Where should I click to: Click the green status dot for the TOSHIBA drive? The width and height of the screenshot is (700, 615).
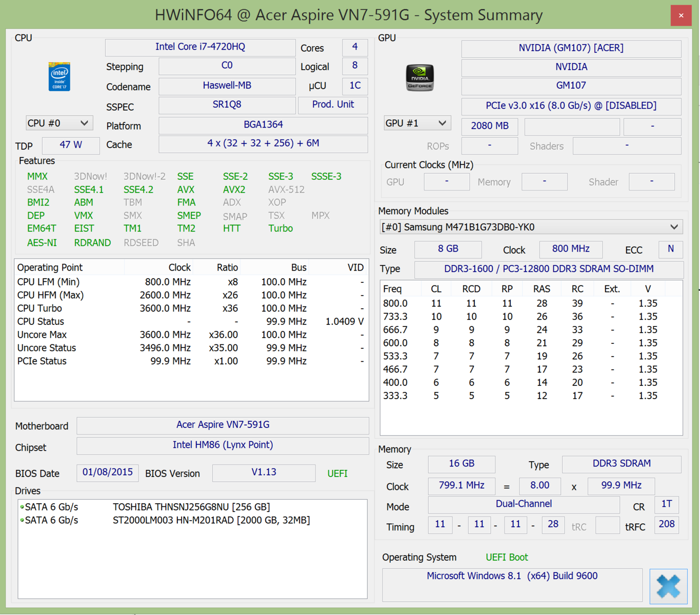pyautogui.click(x=22, y=507)
